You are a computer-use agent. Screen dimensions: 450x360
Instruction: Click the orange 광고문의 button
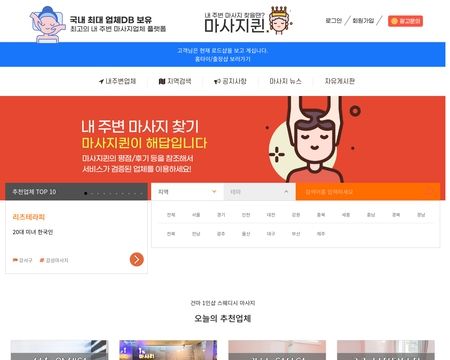tap(405, 21)
